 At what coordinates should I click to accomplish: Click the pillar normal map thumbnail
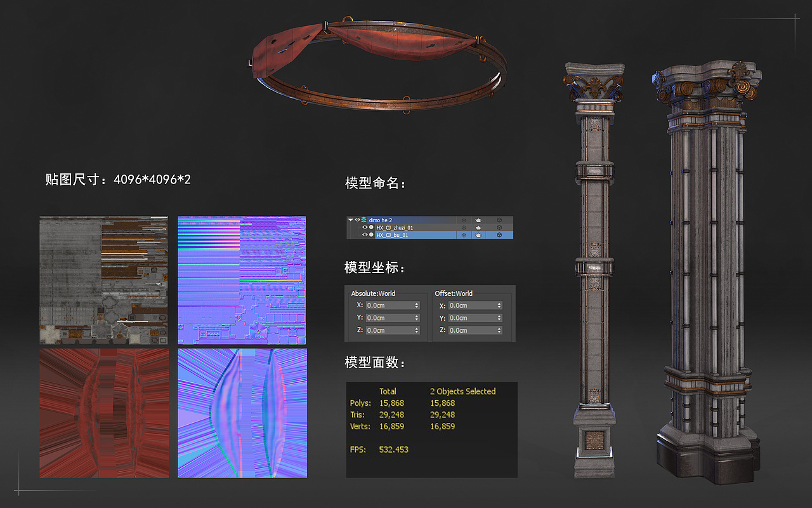coord(242,281)
